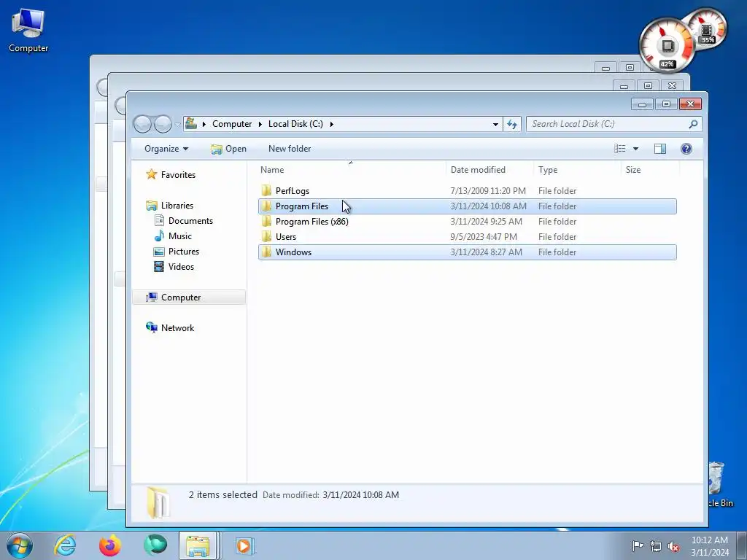Select Network label in navigation pane
747x560 pixels.
(x=178, y=327)
